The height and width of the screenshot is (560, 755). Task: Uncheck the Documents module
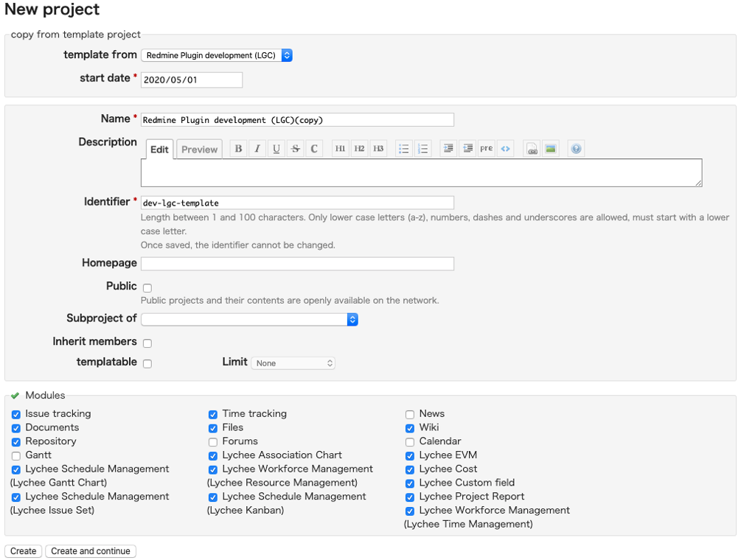point(16,428)
